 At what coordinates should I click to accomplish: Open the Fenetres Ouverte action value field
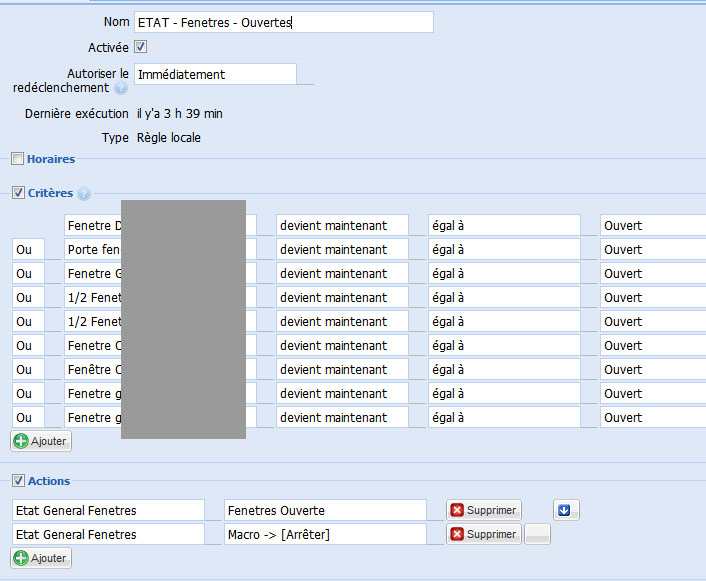(325, 511)
